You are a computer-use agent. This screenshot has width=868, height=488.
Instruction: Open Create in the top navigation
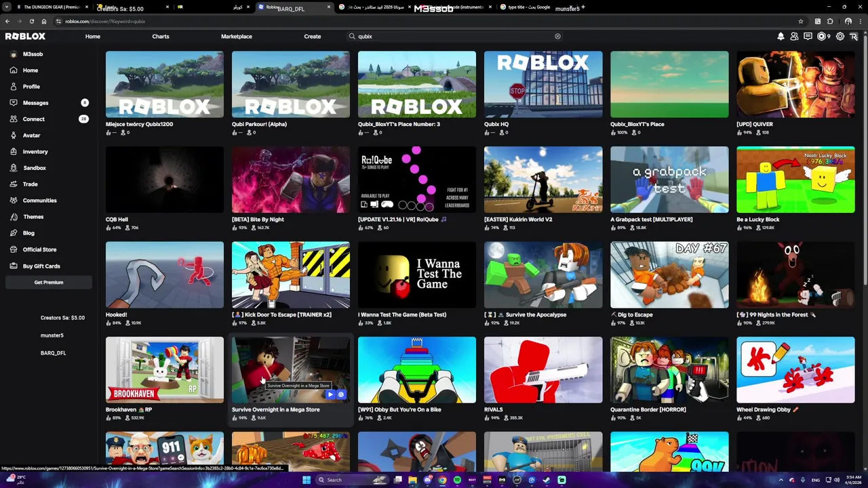(x=313, y=37)
